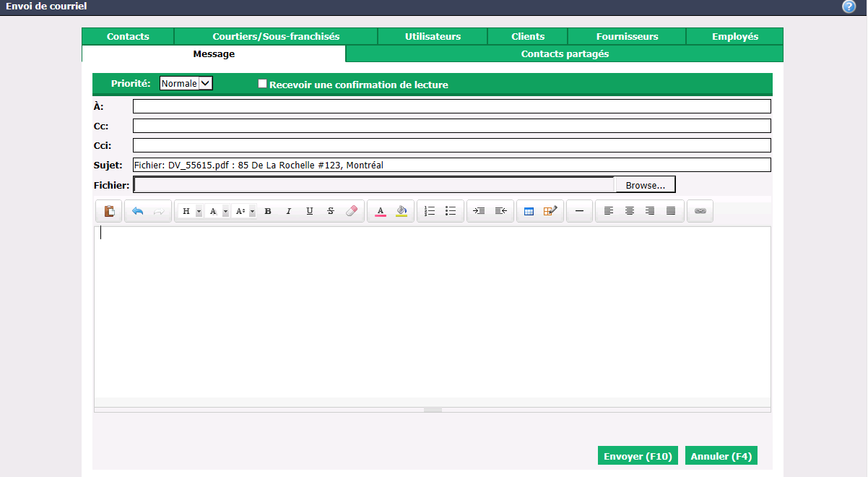Open the heading style dropdown

[x=191, y=211]
